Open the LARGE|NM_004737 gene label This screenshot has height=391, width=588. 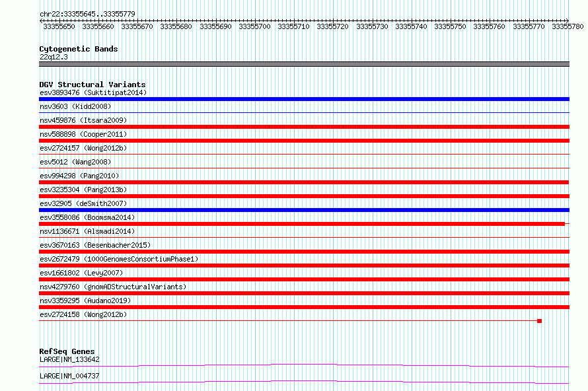(x=69, y=376)
